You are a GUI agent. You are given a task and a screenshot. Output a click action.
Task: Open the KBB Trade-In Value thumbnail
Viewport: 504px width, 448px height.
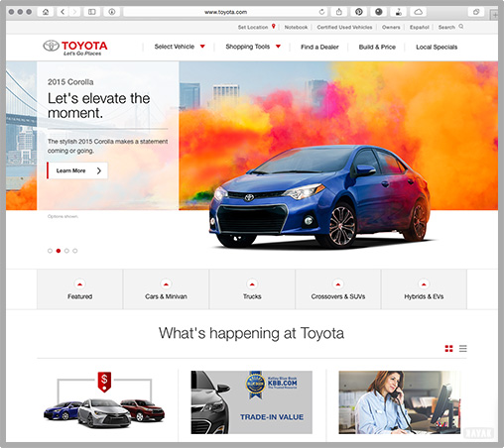pyautogui.click(x=252, y=402)
